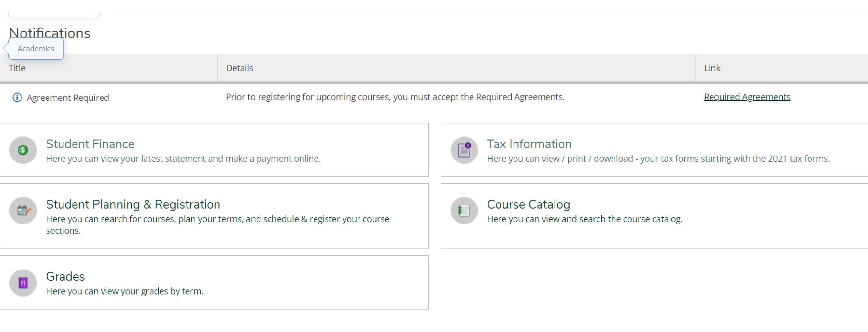Click the Notifications heading
868x332 pixels.
pos(50,33)
